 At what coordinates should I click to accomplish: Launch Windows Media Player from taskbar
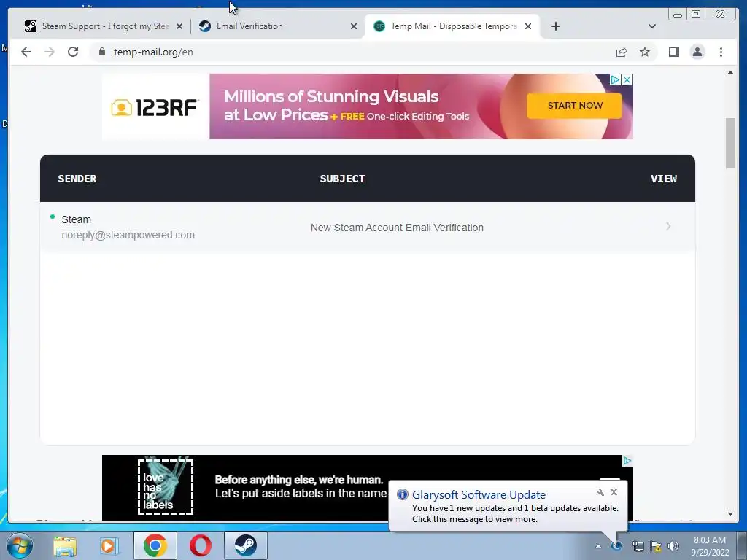point(109,546)
